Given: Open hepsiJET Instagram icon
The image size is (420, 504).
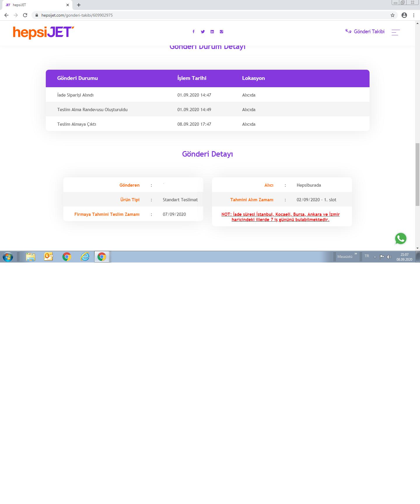Looking at the screenshot, I should pos(221,32).
